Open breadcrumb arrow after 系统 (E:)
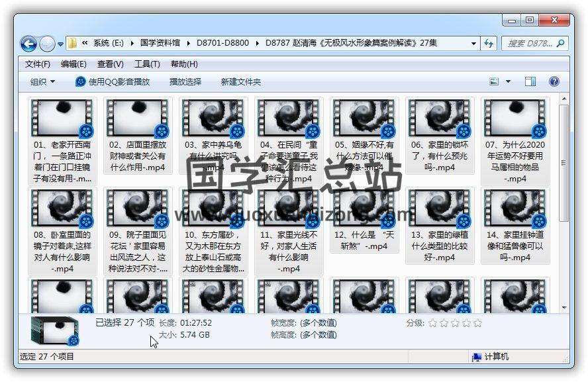Viewport: 588px width, 382px height. 132,43
